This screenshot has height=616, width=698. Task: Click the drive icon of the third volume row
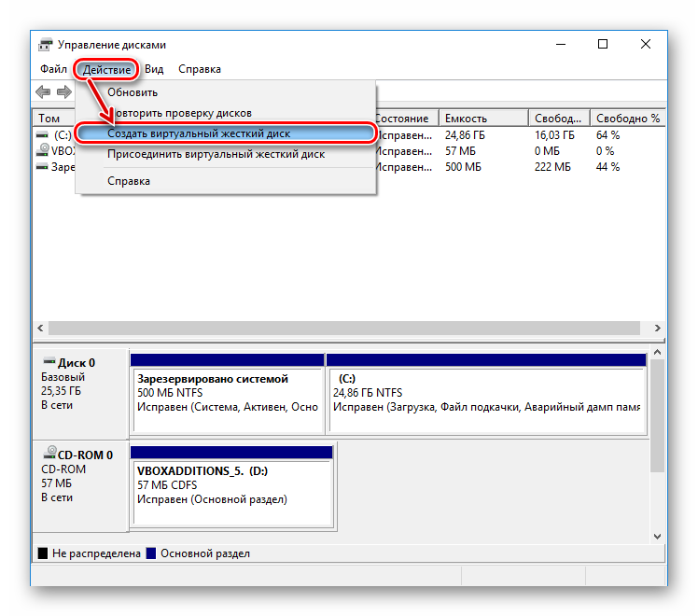click(x=42, y=167)
